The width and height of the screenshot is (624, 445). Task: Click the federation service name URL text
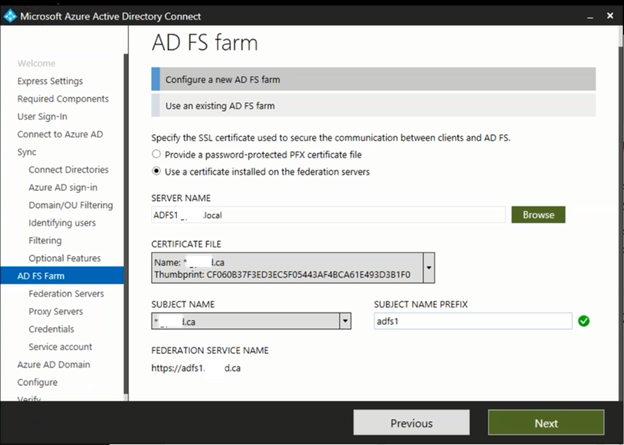196,368
